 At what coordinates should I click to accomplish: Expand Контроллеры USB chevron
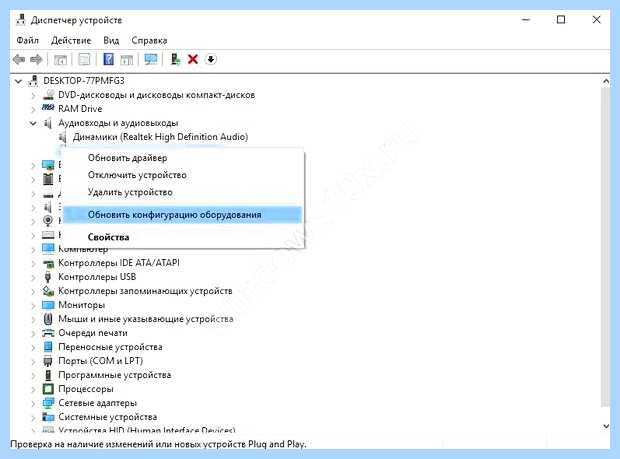point(34,278)
